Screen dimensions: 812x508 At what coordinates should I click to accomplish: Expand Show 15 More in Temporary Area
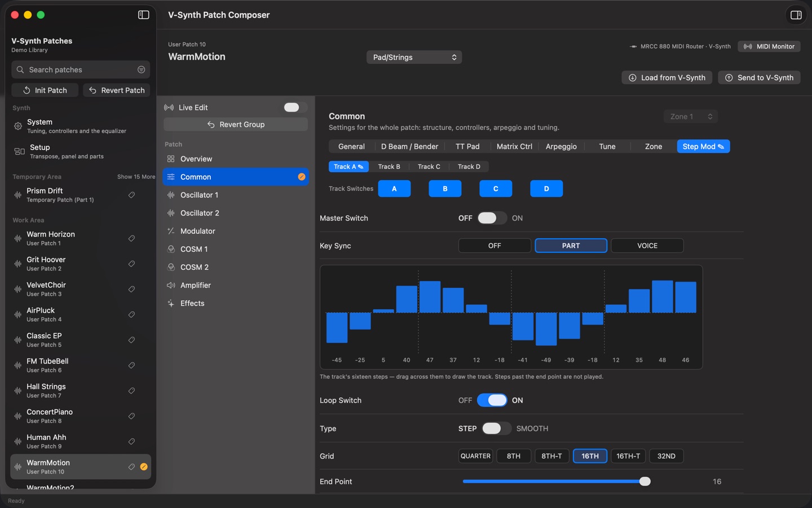coord(136,177)
